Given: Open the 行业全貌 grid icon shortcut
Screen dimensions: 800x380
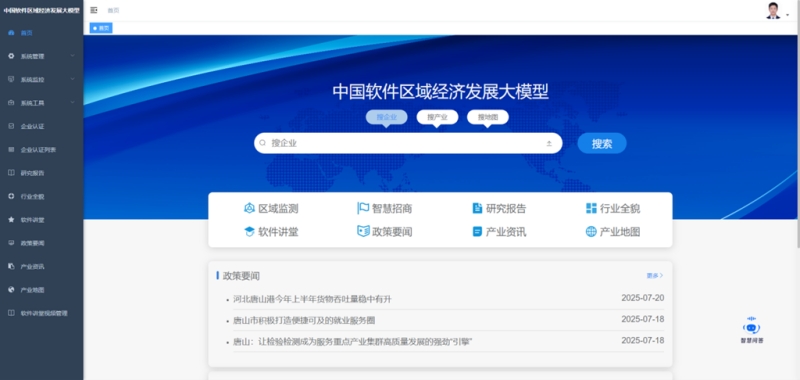Looking at the screenshot, I should pos(591,208).
